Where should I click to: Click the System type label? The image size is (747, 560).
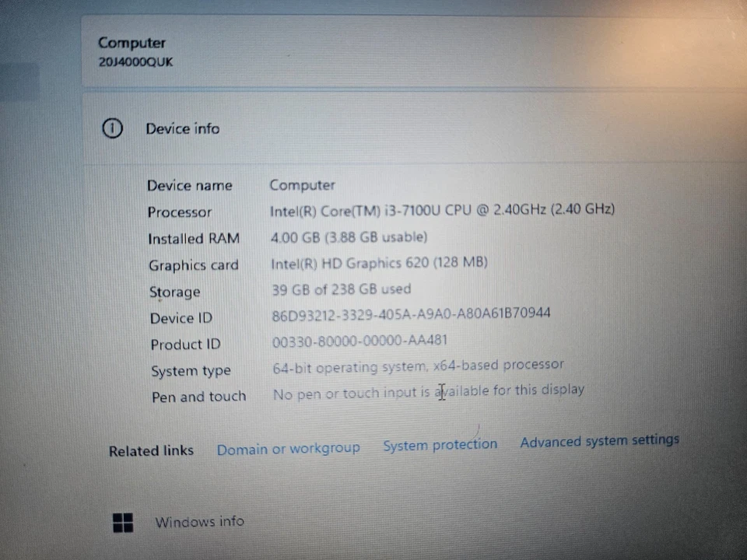pos(191,371)
